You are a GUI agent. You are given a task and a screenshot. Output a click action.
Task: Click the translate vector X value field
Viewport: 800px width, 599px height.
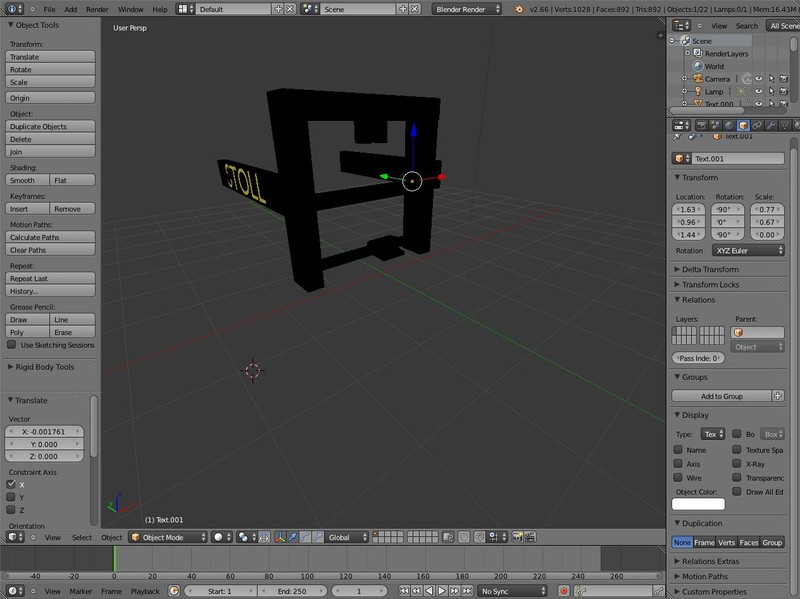click(x=44, y=431)
